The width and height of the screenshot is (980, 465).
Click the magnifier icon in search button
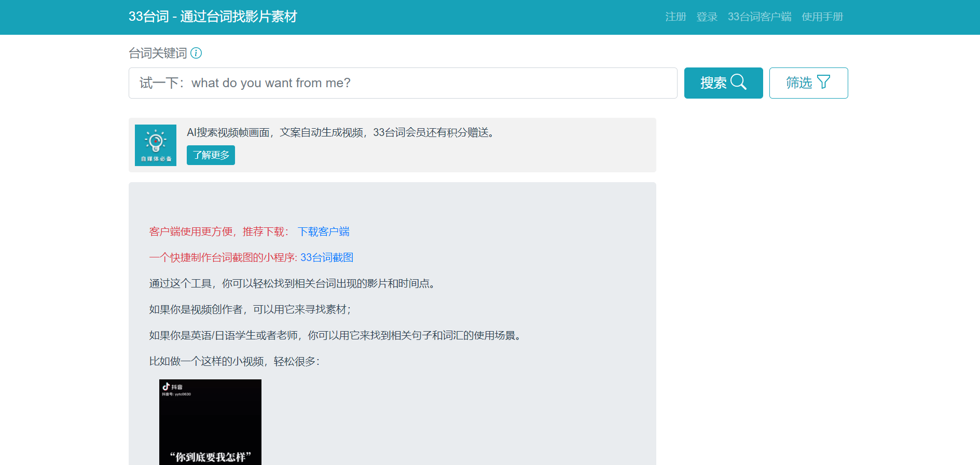point(738,82)
